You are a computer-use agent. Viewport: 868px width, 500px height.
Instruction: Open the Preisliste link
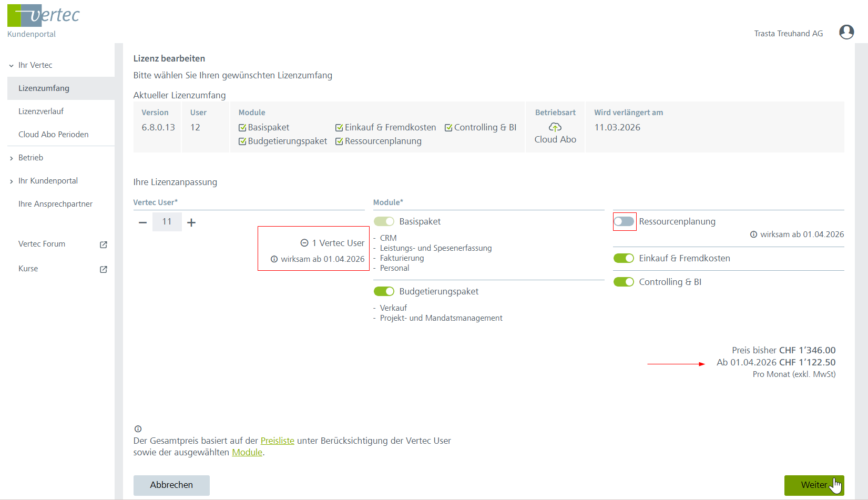277,441
